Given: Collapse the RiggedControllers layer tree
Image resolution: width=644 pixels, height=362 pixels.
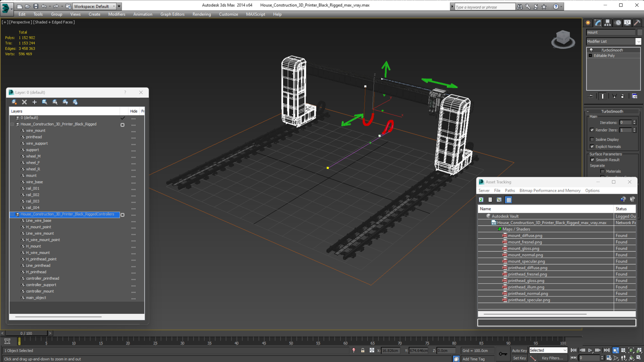Looking at the screenshot, I should 12,214.
